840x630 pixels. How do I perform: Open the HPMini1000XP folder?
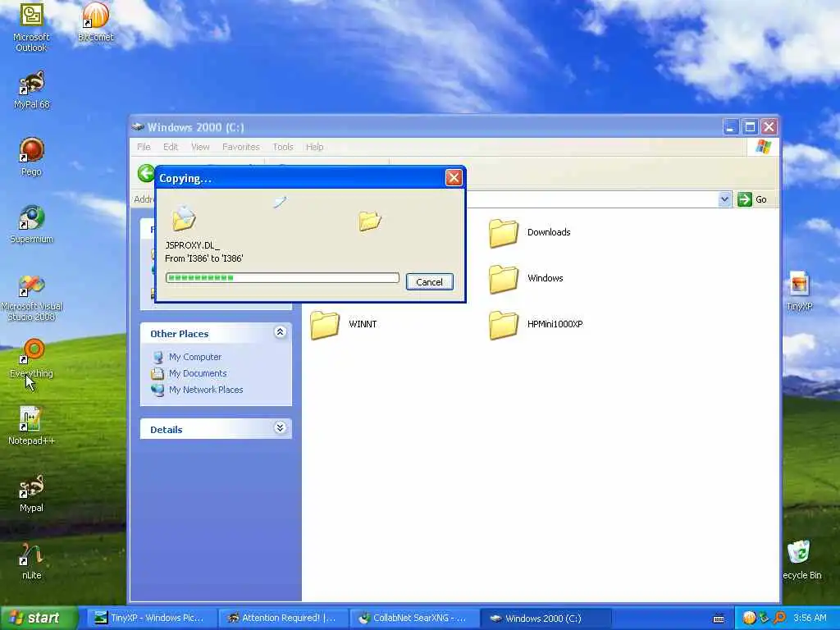(x=536, y=325)
